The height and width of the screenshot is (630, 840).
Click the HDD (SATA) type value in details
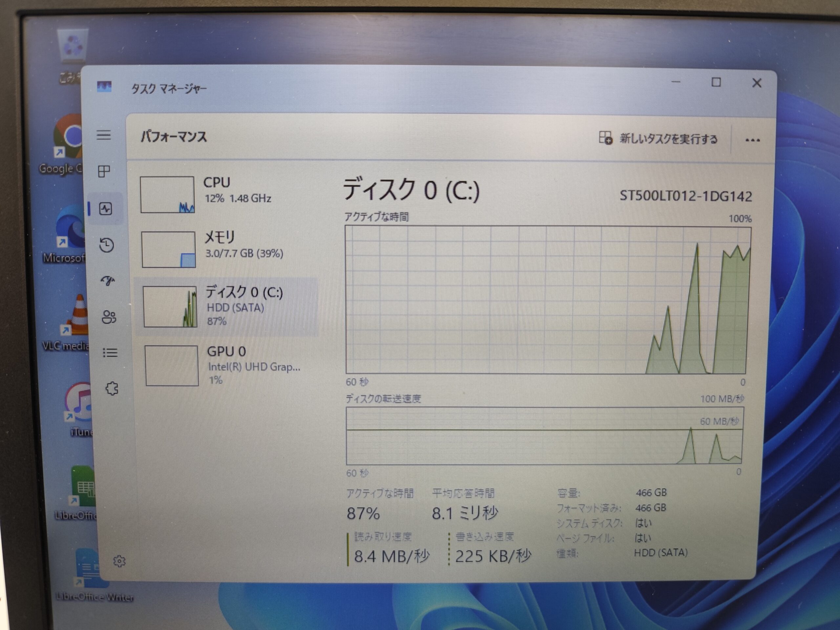pos(661,553)
